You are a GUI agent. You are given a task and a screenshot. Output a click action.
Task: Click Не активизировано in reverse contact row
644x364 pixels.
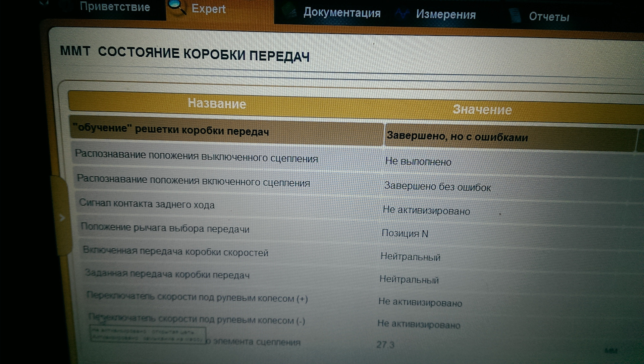coord(426,210)
